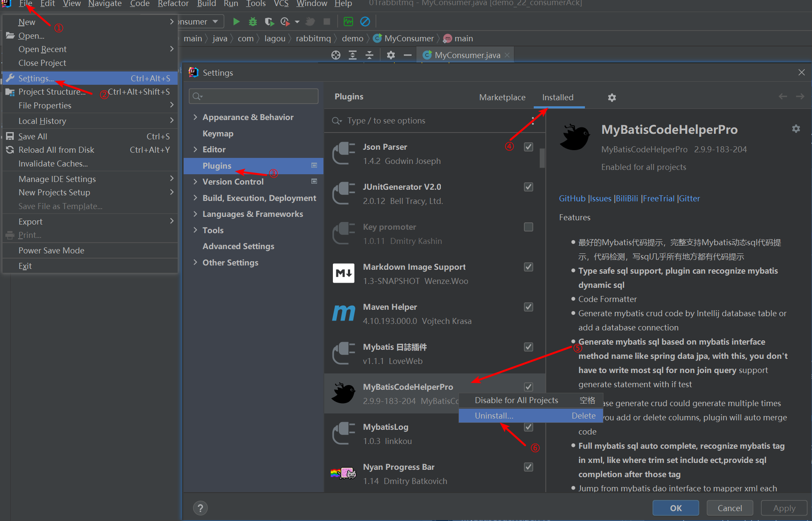Click the green monitor toolbar icon

(x=348, y=21)
